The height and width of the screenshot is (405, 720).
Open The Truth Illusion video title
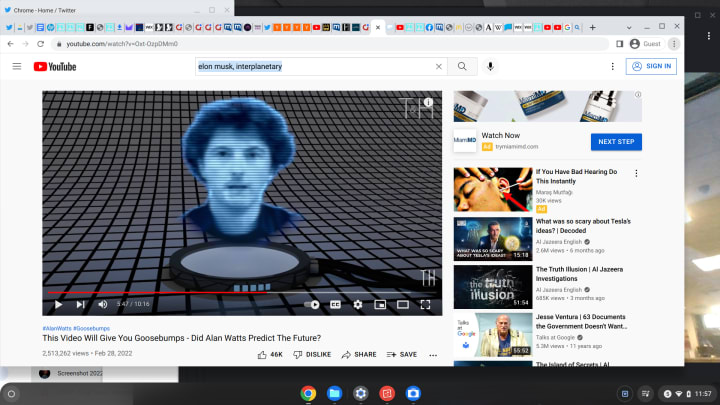[x=579, y=274]
